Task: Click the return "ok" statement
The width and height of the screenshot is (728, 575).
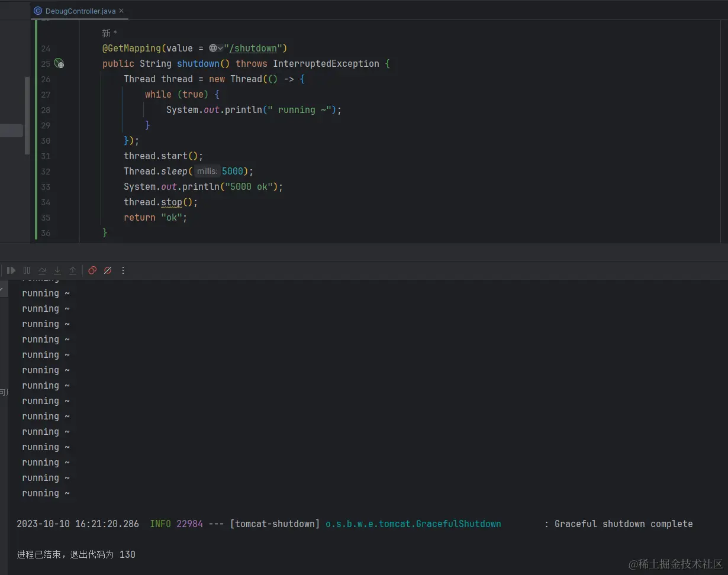Action: point(156,218)
